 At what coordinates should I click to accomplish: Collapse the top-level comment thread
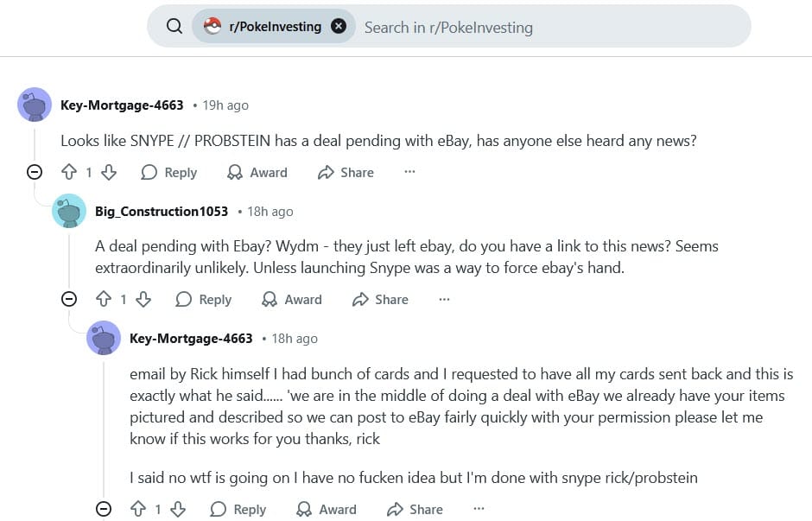pyautogui.click(x=35, y=172)
